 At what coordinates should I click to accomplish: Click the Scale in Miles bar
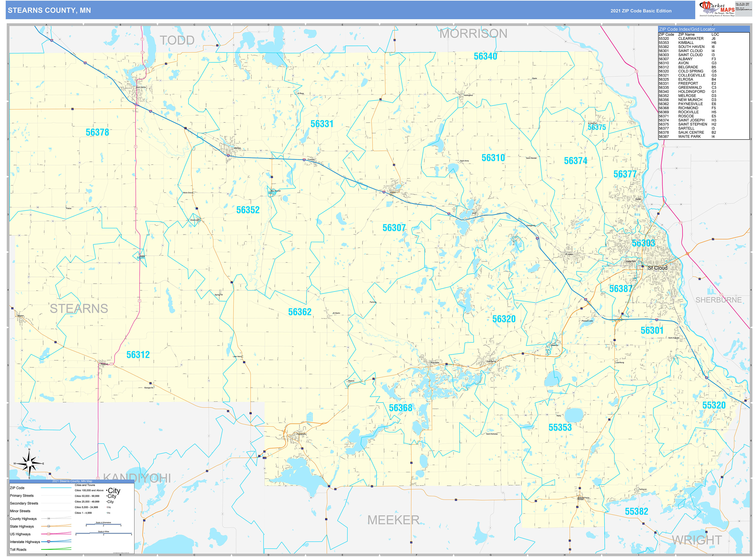[x=104, y=533]
